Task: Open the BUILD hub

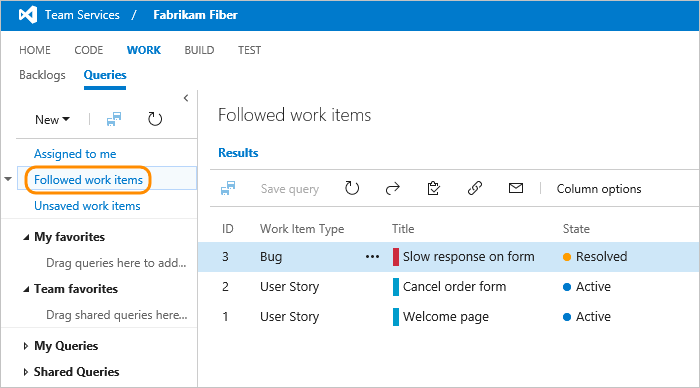Action: (199, 50)
